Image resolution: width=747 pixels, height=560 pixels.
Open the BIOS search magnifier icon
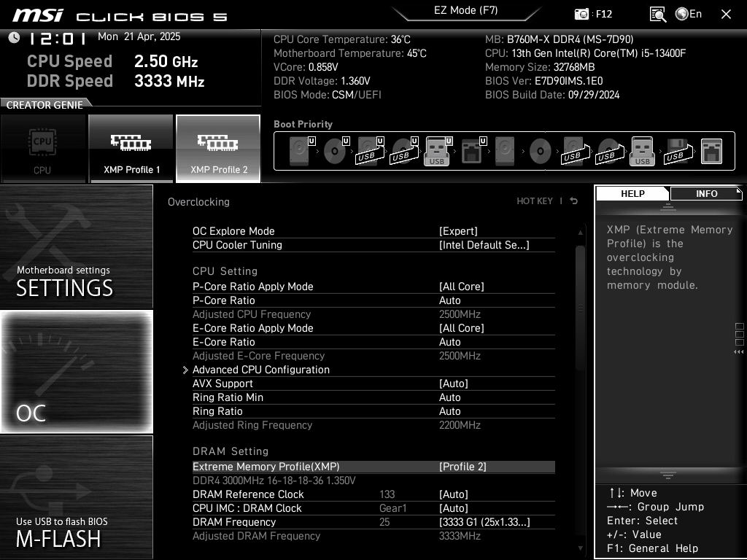658,15
